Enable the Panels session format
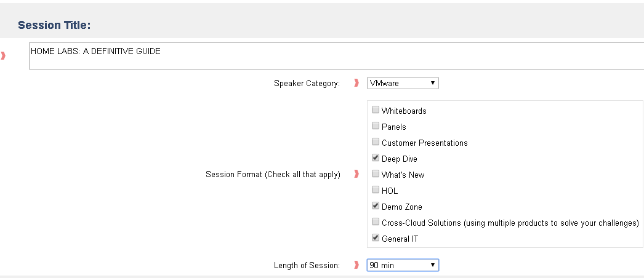Viewport: 644px width, 278px height. tap(376, 126)
